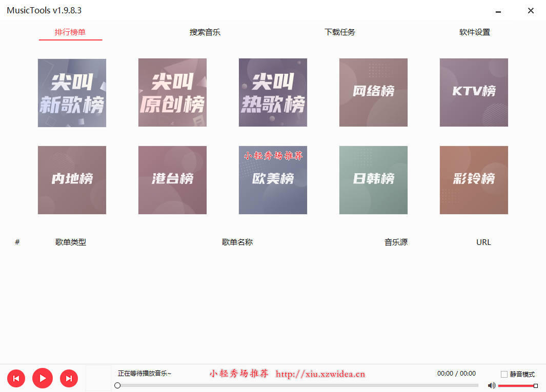Skip to the previous track
546x392 pixels.
click(x=16, y=378)
